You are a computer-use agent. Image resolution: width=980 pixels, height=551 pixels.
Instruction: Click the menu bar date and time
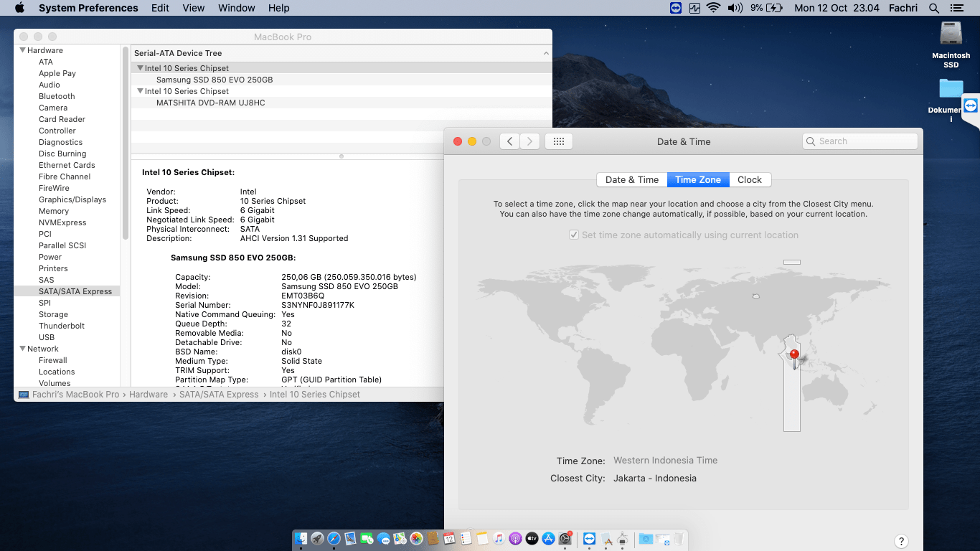(837, 8)
